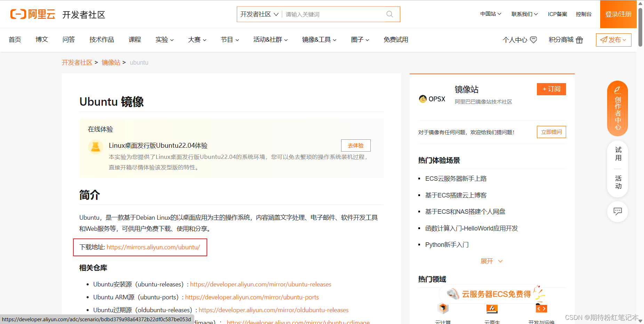The width and height of the screenshot is (644, 324).
Task: Open the mirrors.aliyun.com/ubuntu download link
Action: pos(153,247)
